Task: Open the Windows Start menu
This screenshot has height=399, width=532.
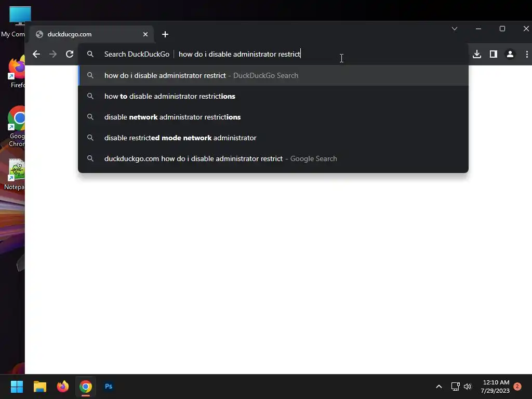Action: [17, 387]
